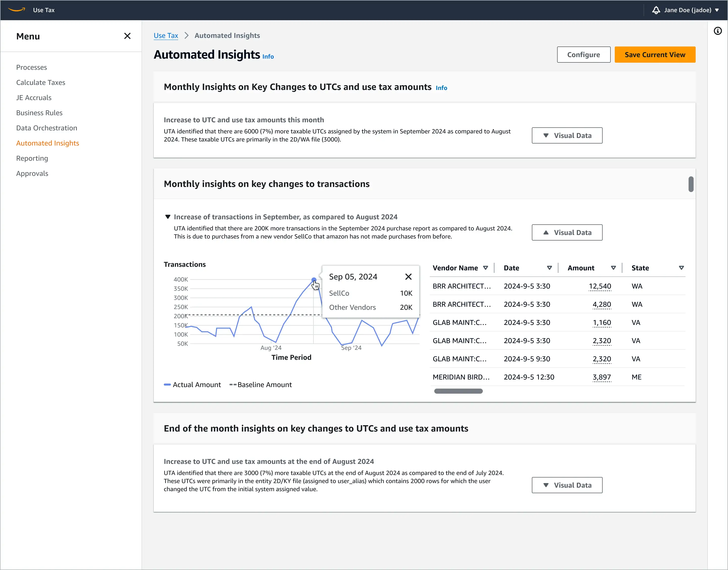Collapse the September transactions insight triangle
This screenshot has height=570, width=728.
click(x=168, y=217)
